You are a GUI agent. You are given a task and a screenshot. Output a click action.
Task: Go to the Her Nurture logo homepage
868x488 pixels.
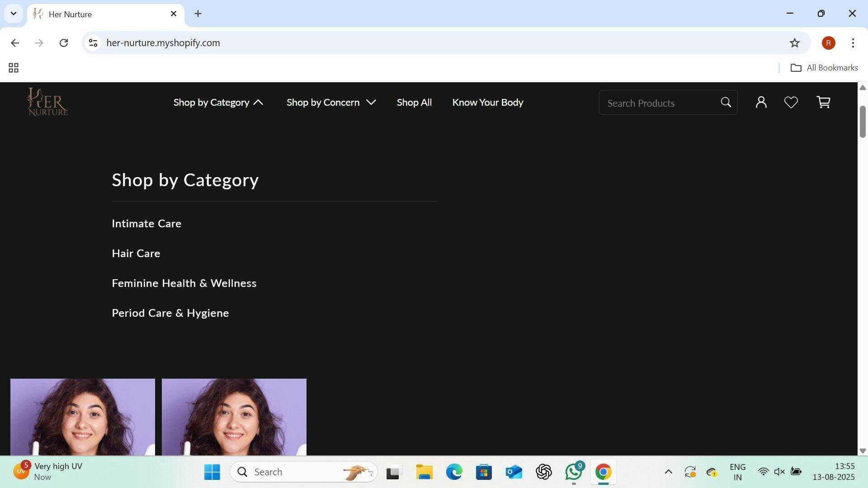pos(47,102)
